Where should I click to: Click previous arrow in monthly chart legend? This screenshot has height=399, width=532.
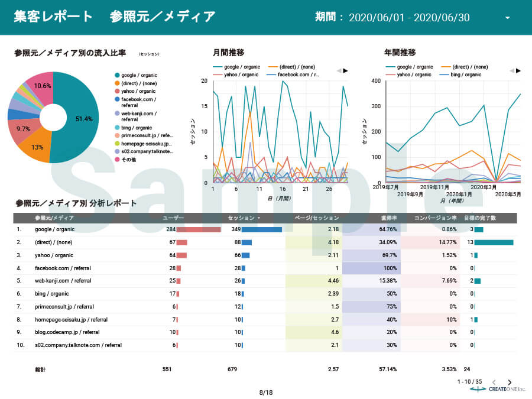339,71
